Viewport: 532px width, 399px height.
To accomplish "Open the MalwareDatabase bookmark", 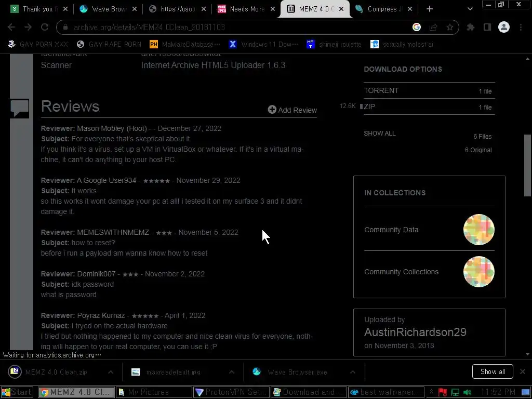I will coord(185,45).
